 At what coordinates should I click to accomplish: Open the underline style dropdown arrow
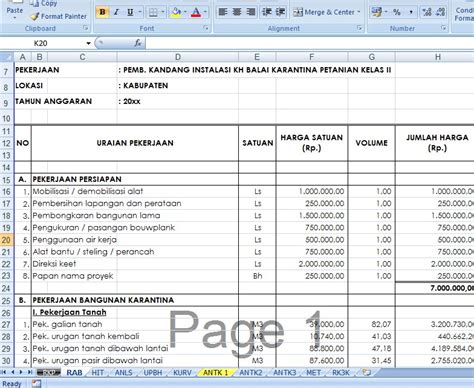pos(140,12)
